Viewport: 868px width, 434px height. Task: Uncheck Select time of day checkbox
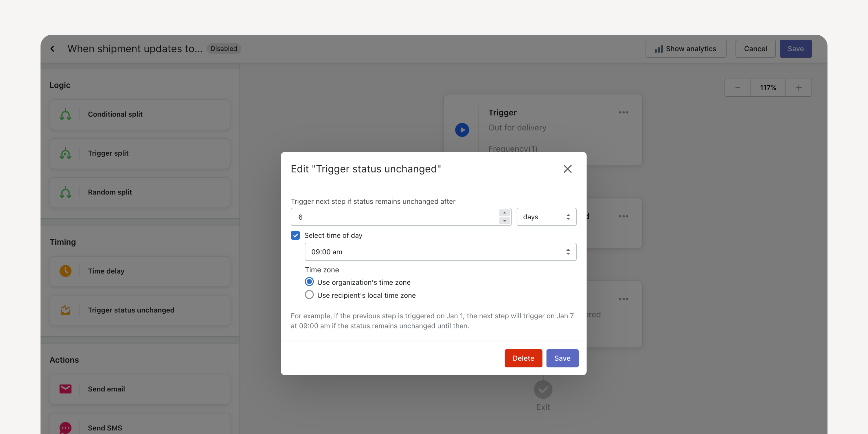coord(295,236)
